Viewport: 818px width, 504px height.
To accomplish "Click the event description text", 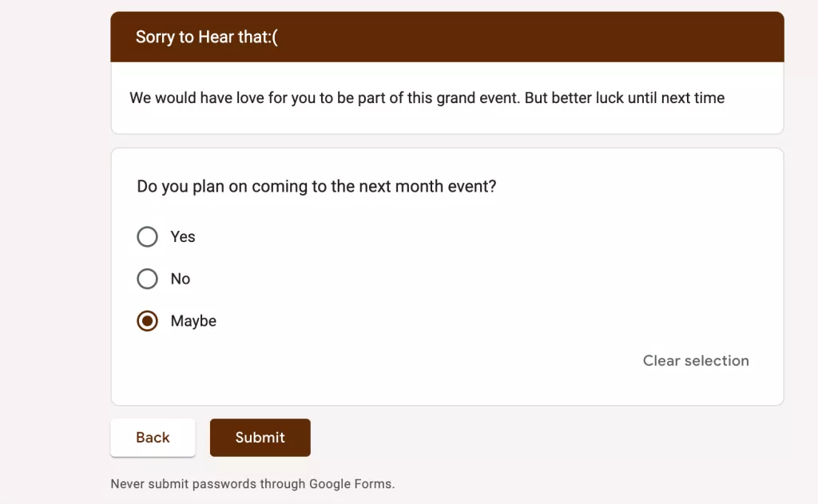I will [427, 97].
